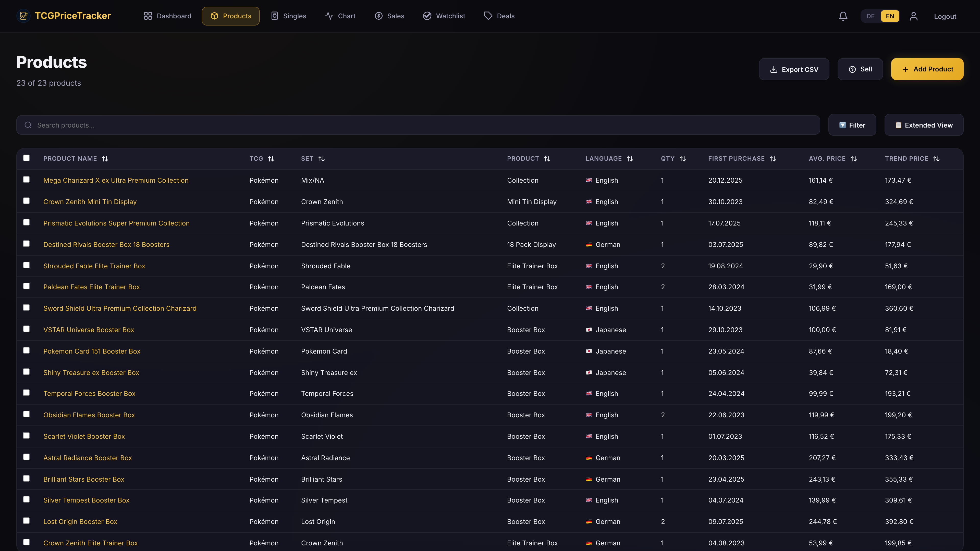980x551 pixels.
Task: Open Silver Tempest Booster Box product
Action: [x=86, y=500]
